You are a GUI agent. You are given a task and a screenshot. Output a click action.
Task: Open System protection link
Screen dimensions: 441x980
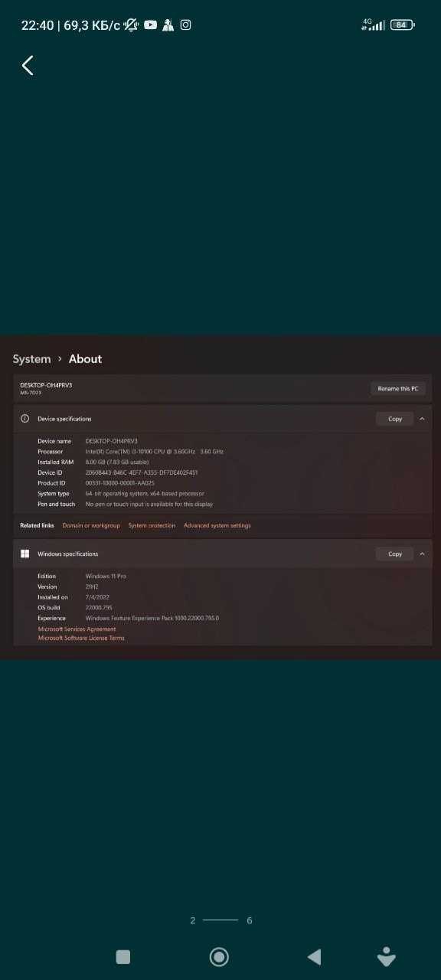[x=152, y=525]
